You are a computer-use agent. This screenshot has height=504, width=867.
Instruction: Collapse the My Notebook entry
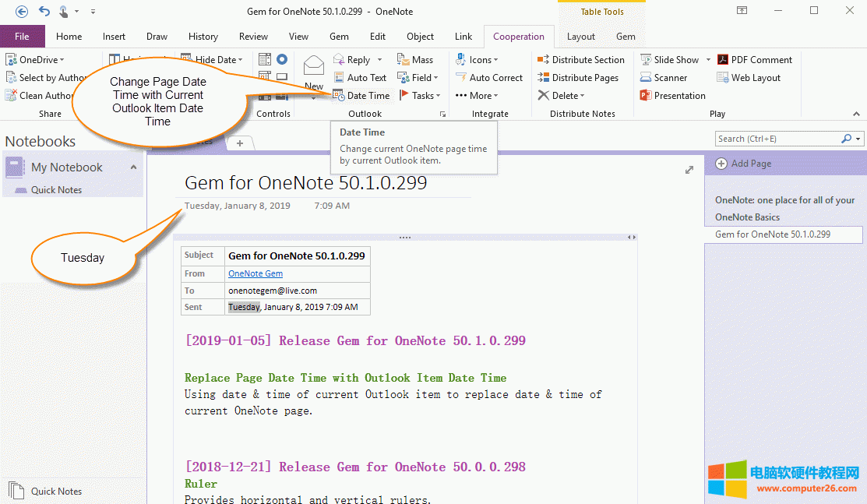133,167
